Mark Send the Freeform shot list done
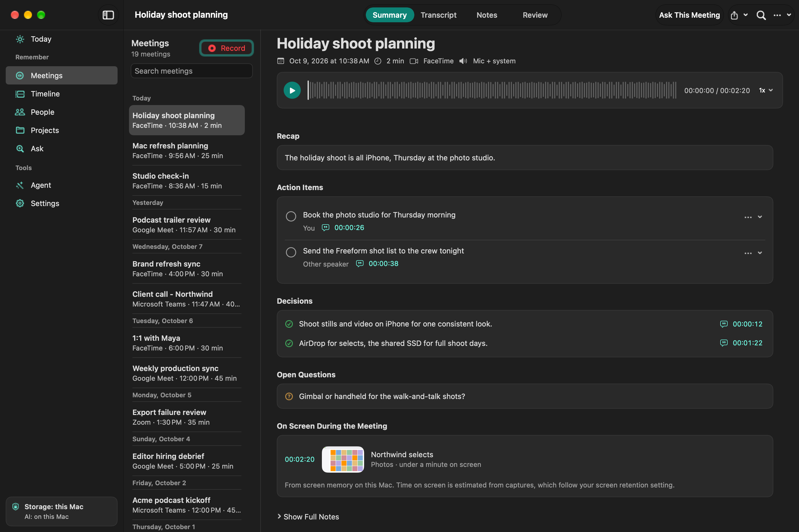Image resolution: width=799 pixels, height=532 pixels. [x=291, y=252]
